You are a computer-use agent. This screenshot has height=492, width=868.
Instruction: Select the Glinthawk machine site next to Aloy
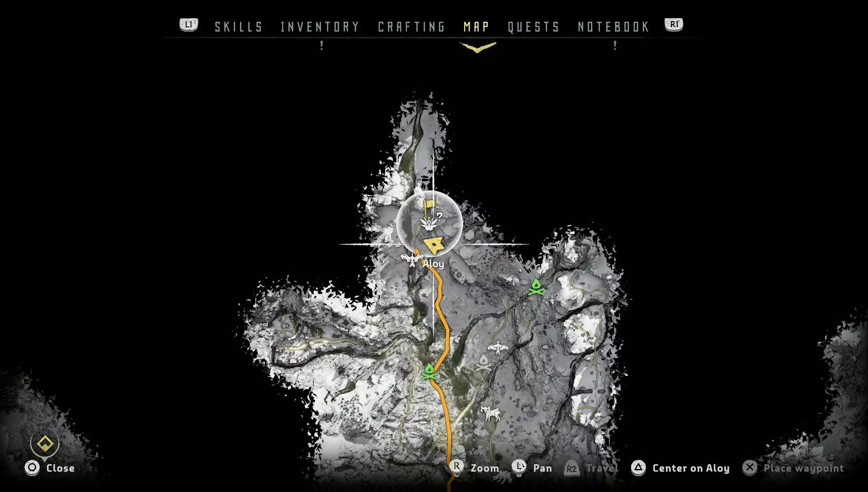coord(412,260)
